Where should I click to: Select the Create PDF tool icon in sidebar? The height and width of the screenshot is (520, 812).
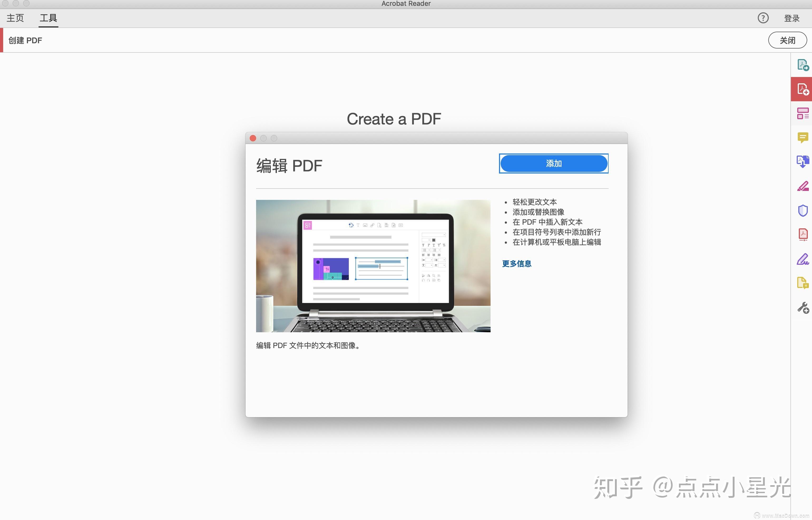tap(803, 89)
